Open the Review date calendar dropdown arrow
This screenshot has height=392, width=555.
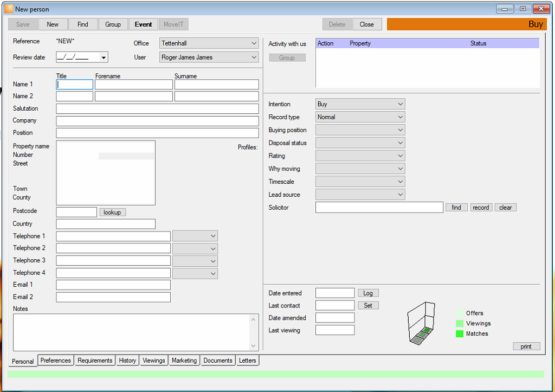coord(104,57)
